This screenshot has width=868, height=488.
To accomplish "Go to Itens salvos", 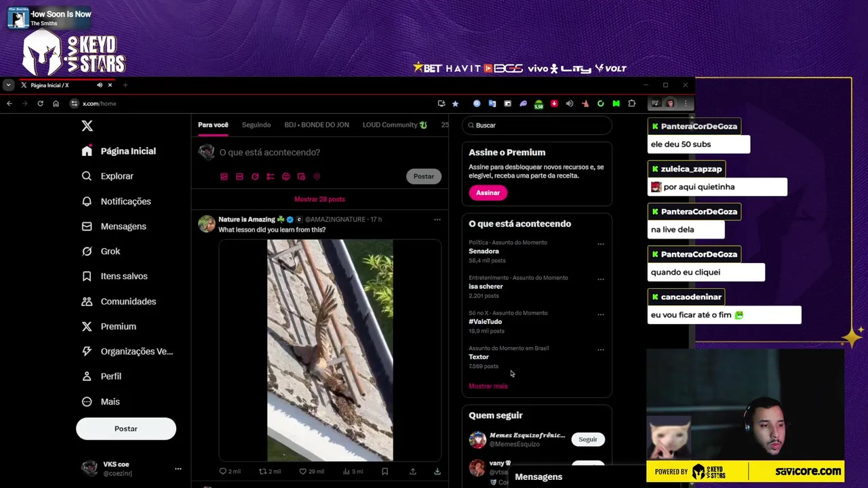I will pos(115,277).
